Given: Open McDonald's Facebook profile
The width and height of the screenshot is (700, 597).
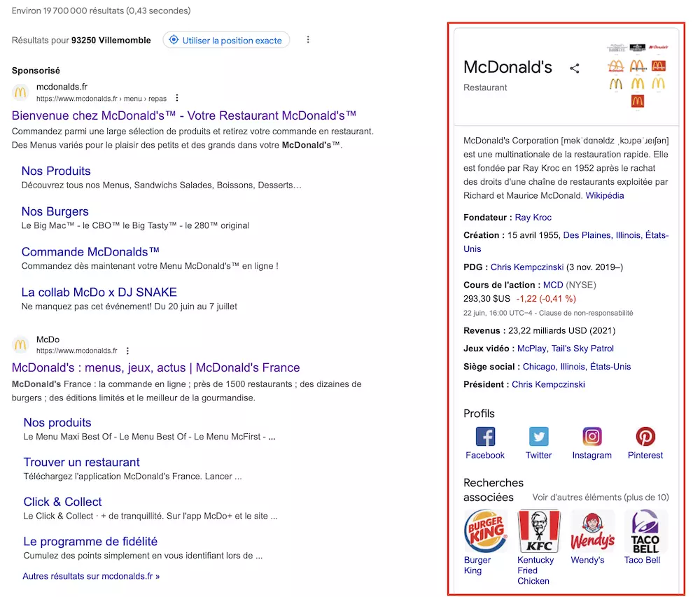Looking at the screenshot, I should (484, 437).
